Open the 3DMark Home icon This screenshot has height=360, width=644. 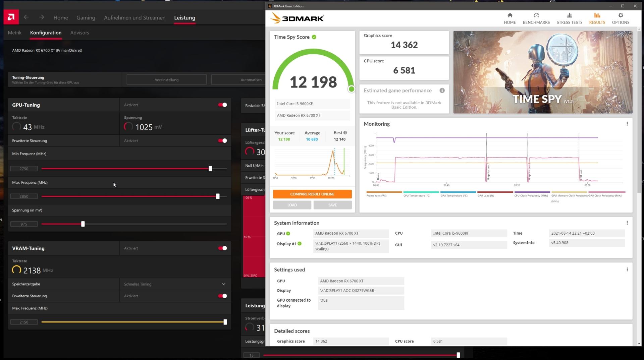click(x=510, y=15)
